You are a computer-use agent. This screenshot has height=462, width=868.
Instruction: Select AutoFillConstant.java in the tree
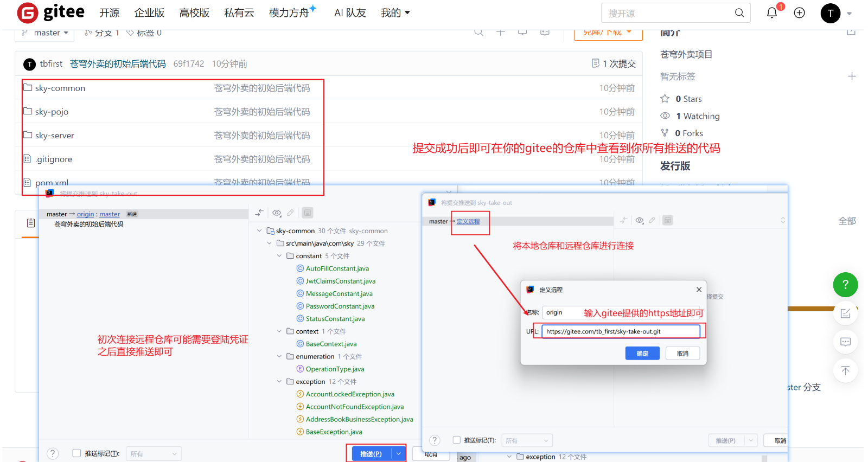[x=337, y=268]
